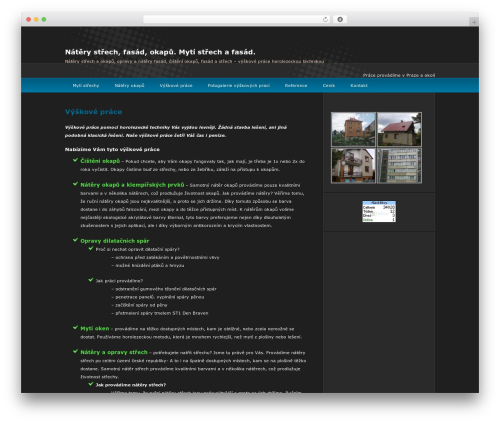The width and height of the screenshot is (500, 423).
Task: Click checkmark beside Jak práci provádíme?
Action: pos(91,280)
